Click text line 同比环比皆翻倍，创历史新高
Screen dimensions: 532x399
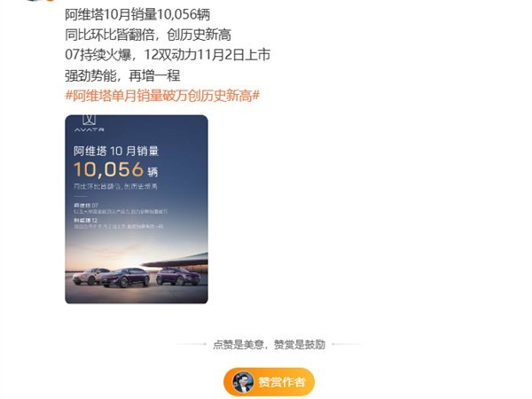148,35
